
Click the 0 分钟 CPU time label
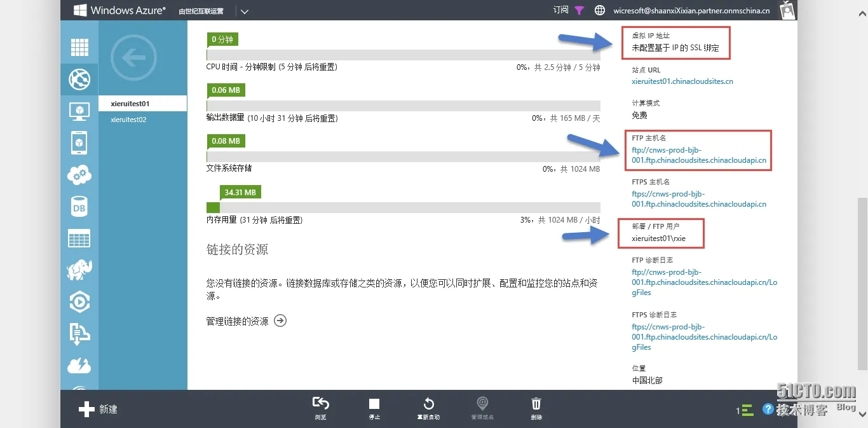click(x=222, y=39)
